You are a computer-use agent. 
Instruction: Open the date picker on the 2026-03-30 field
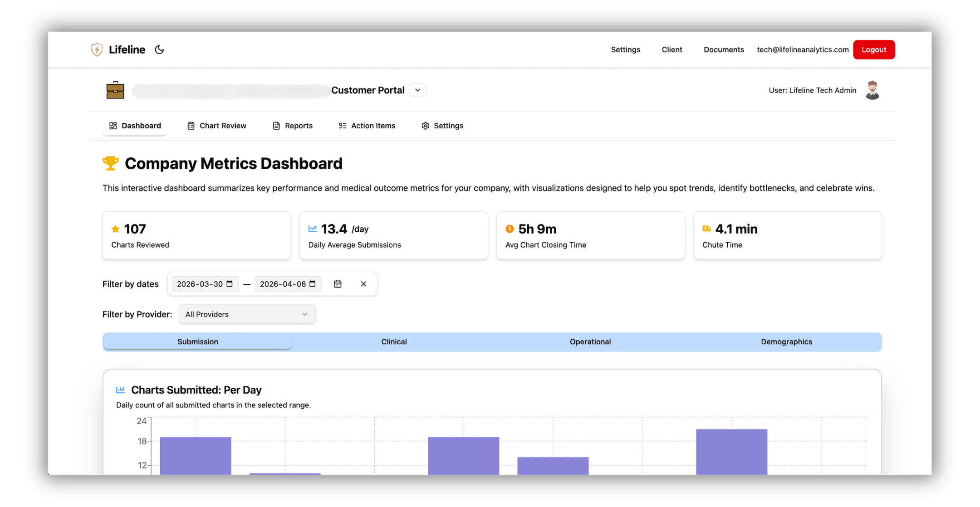coord(230,284)
